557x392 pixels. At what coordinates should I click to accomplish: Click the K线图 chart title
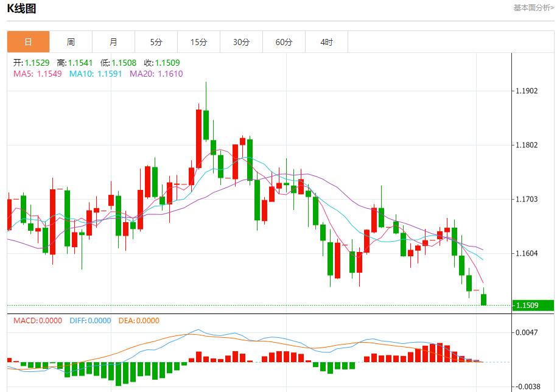pos(18,7)
